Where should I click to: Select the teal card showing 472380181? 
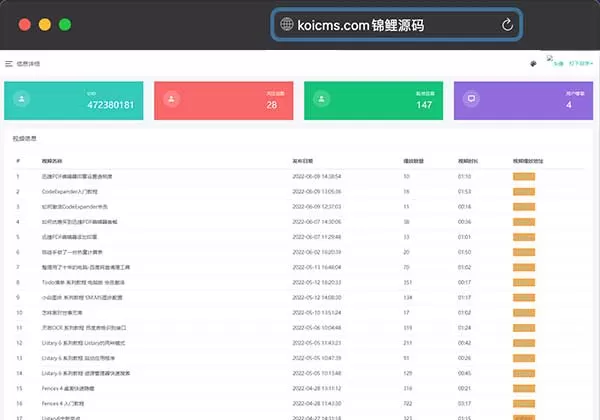point(74,101)
